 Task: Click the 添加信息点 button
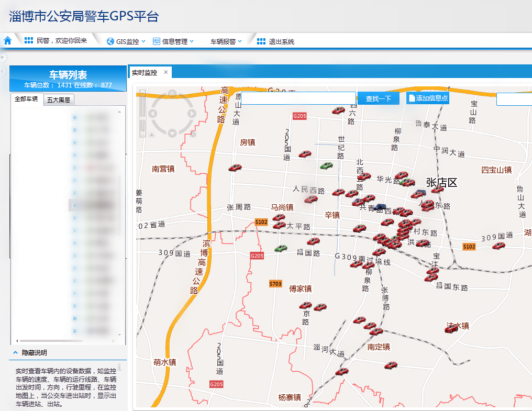pos(427,98)
